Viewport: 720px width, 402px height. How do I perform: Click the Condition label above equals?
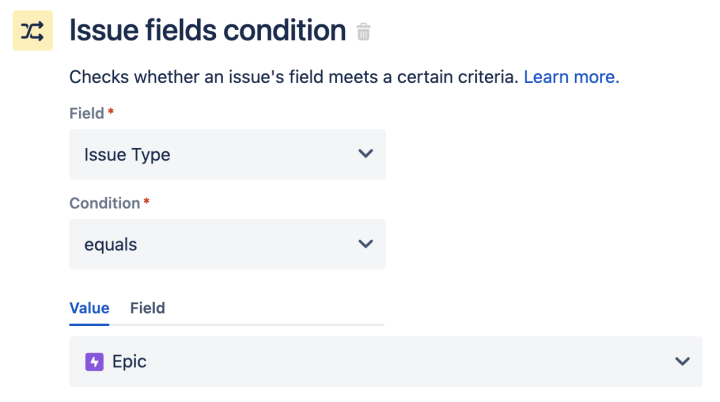click(x=104, y=203)
